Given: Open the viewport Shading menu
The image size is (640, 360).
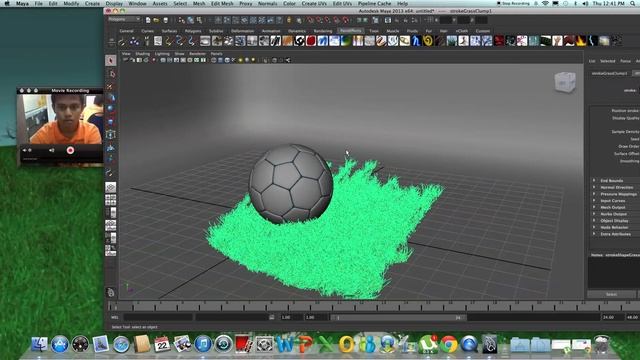Looking at the screenshot, I should [x=142, y=54].
